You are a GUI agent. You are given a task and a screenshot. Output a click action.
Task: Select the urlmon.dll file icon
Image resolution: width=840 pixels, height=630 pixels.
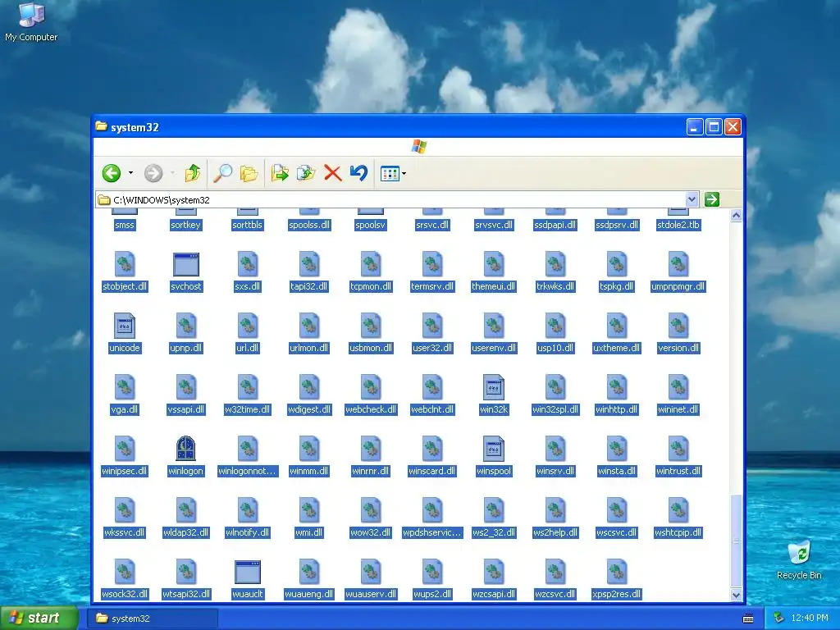(x=309, y=326)
